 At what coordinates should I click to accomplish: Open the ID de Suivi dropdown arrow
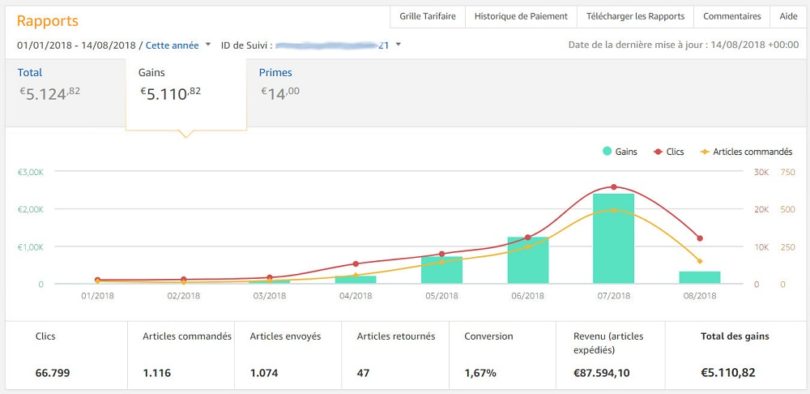[398, 44]
